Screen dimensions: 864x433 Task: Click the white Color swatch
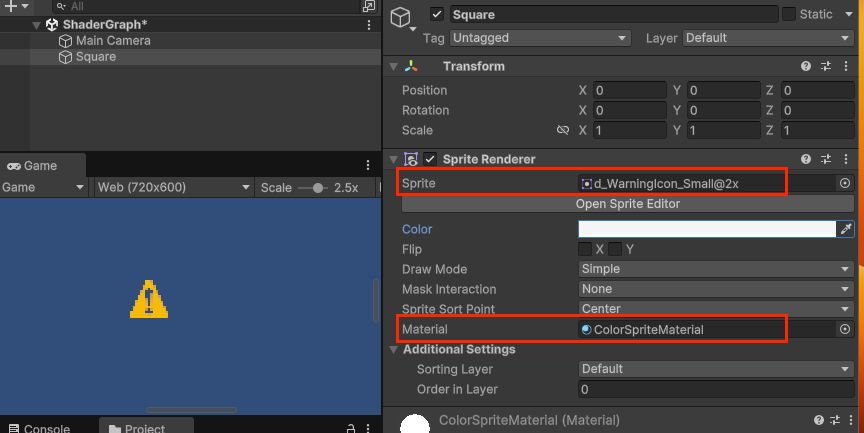[x=707, y=229]
